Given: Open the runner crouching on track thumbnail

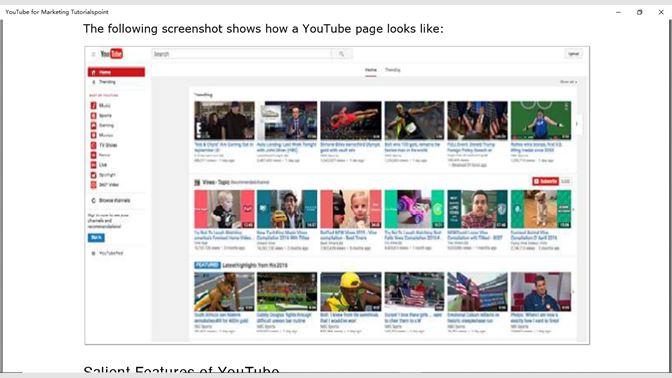Looking at the screenshot, I should pos(224,292).
